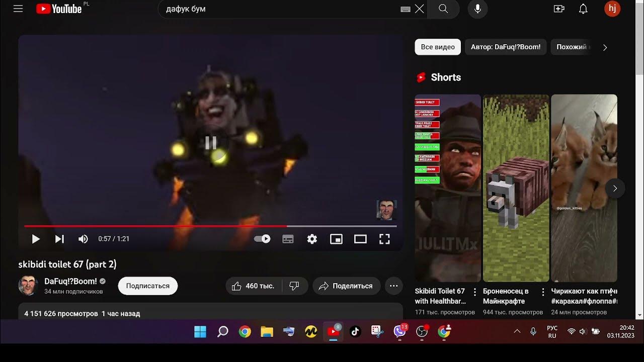Open the notifications bell
Viewport: 644px width, 362px height.
pos(583,9)
